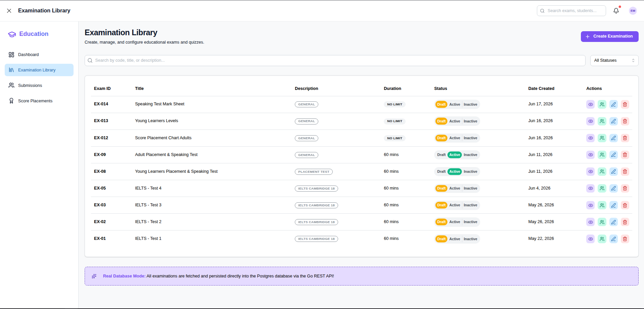This screenshot has height=309, width=644.
Task: Delete IELTS - Test 1 exam
Action: [x=625, y=239]
